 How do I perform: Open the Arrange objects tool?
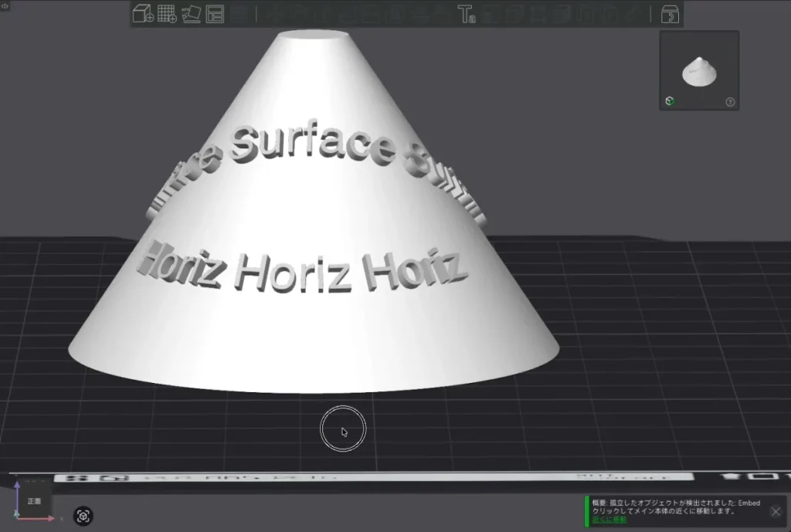point(215,14)
